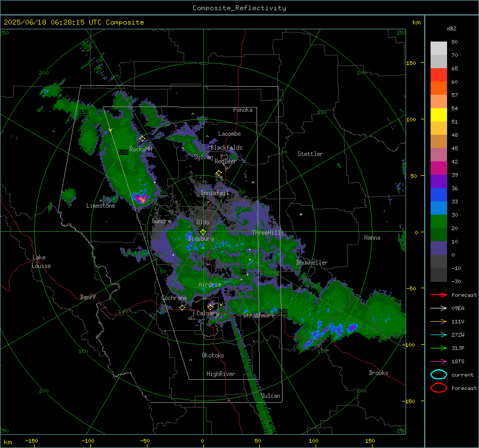
Task: Click the white plus marker west of Hanna
Action: click(x=301, y=214)
